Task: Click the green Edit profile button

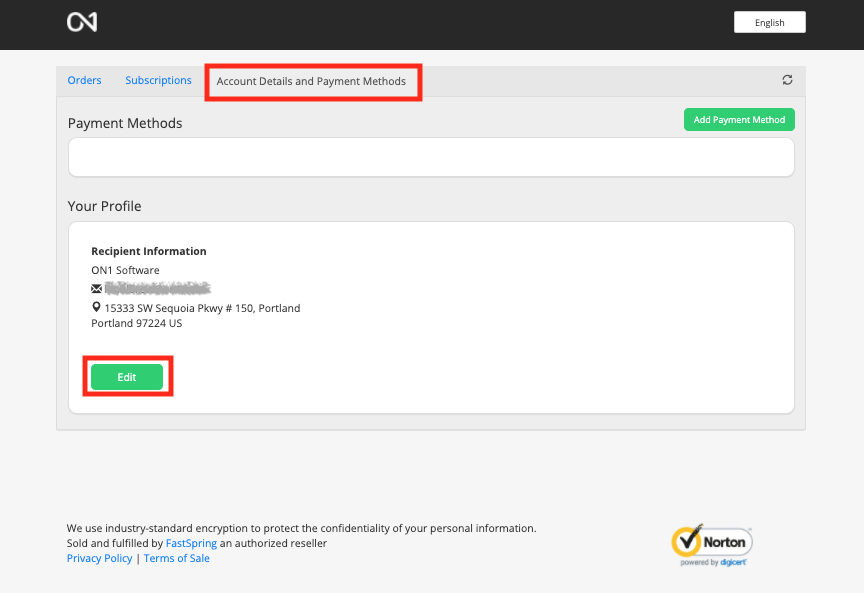Action: coord(127,376)
